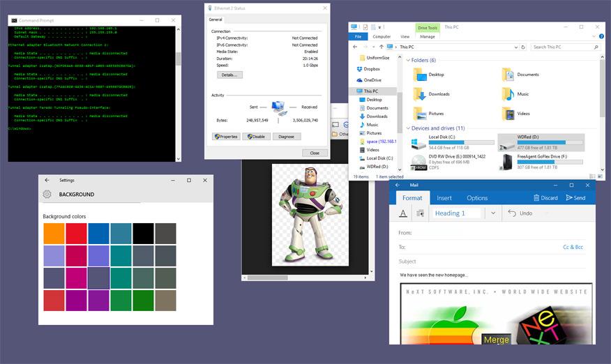Choose the tan khaki background color swatch
Image resolution: width=611 pixels, height=364 pixels.
click(165, 300)
